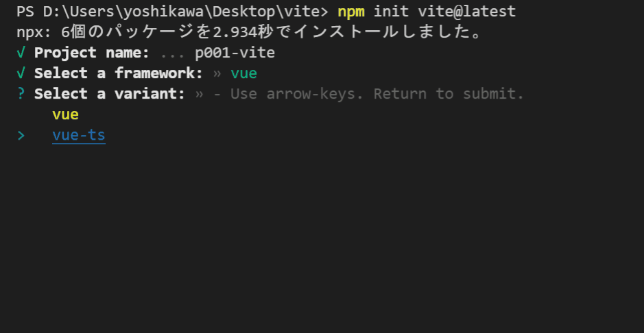The width and height of the screenshot is (644, 333).
Task: Click the double chevron before green vue
Action: pyautogui.click(x=217, y=74)
